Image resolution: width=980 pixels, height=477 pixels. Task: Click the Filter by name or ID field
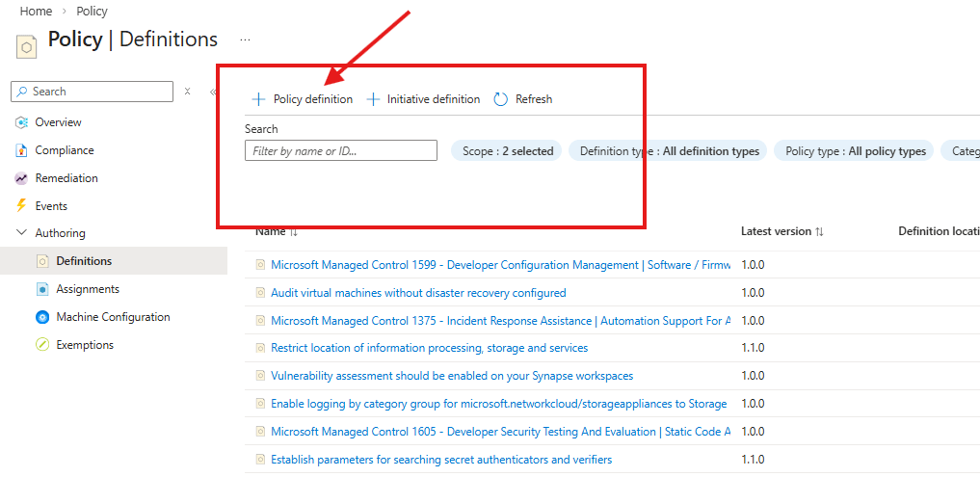pyautogui.click(x=341, y=151)
